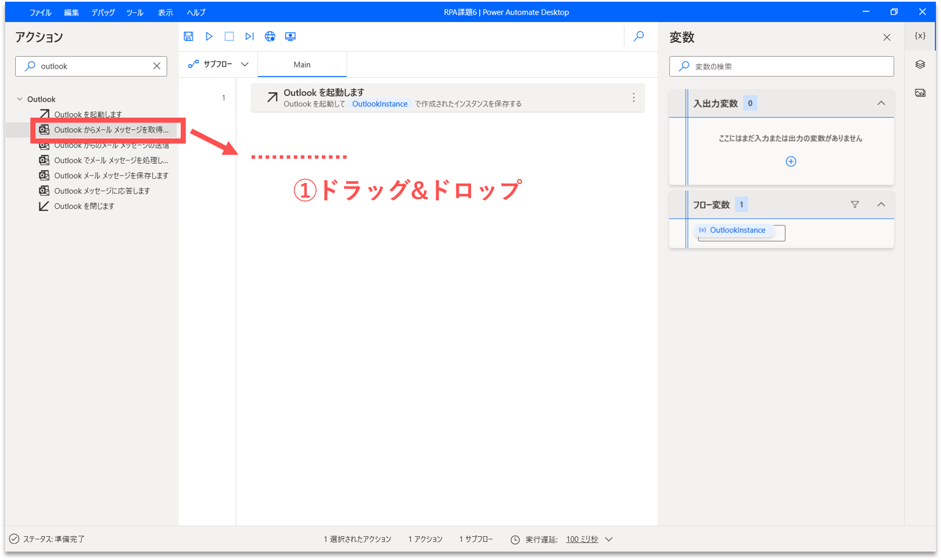Open the デバッグ menu
The width and height of the screenshot is (941, 560).
tap(103, 12)
